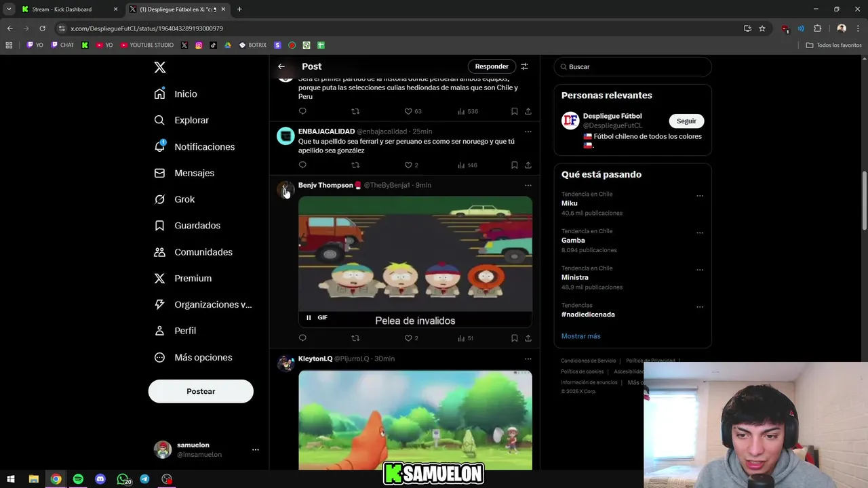Reload the page in Chrome
The image size is (868, 488).
click(x=42, y=28)
